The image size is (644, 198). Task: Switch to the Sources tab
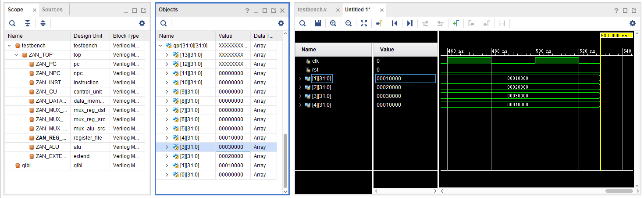tap(52, 10)
